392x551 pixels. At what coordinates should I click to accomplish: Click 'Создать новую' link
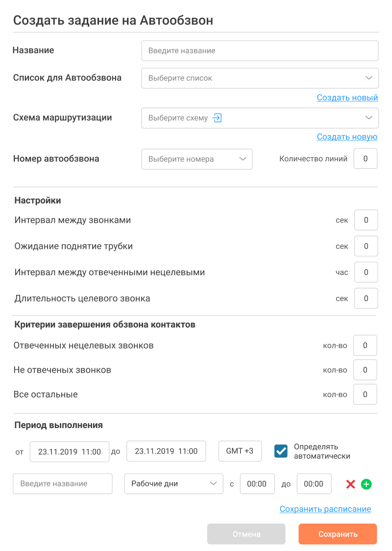coord(347,137)
